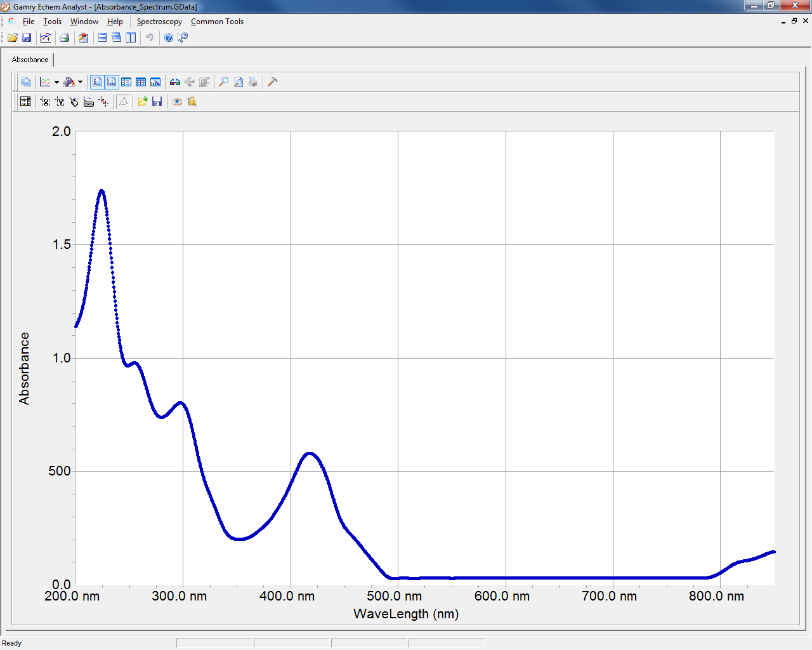Toggle curve visibility with the eye icon
This screenshot has width=812, height=650.
tap(177, 102)
